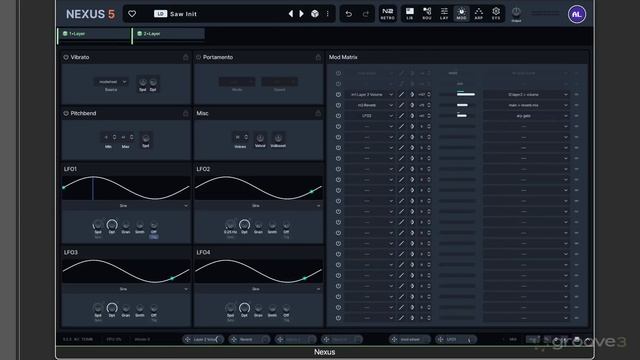The image size is (640, 360).
Task: Adjust Reverb mod amount slider
Action: tap(457, 105)
